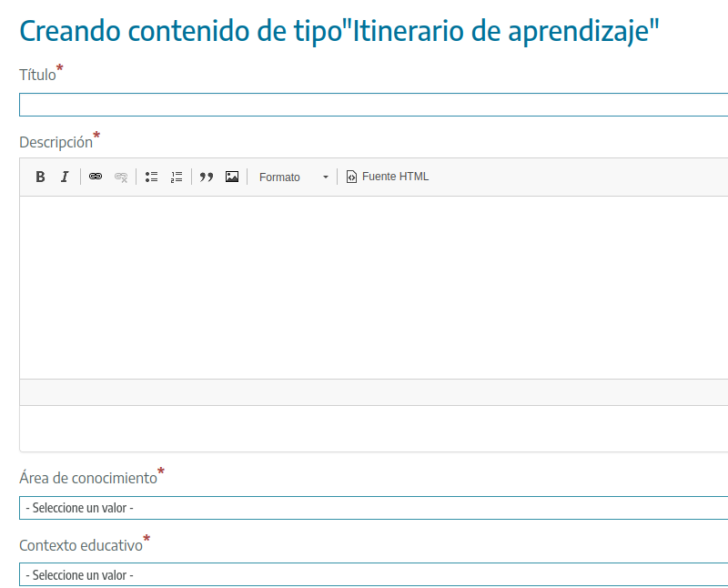Click the insert image icon

tap(232, 177)
